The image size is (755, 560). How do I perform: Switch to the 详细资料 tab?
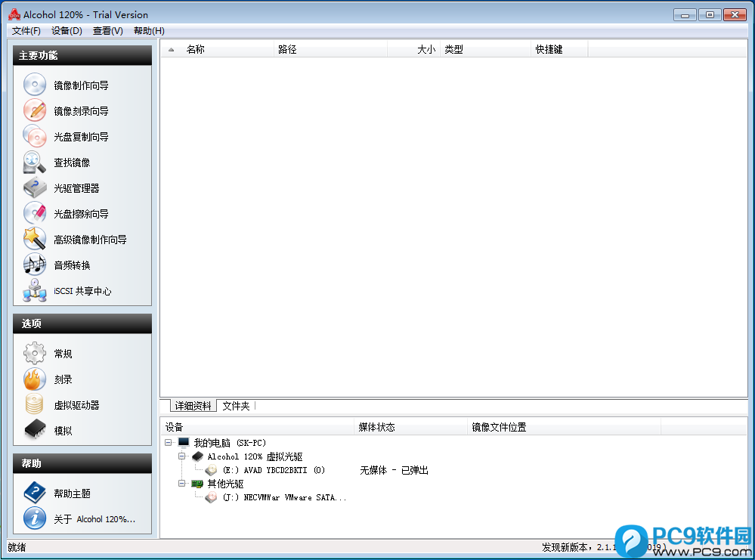(x=193, y=406)
